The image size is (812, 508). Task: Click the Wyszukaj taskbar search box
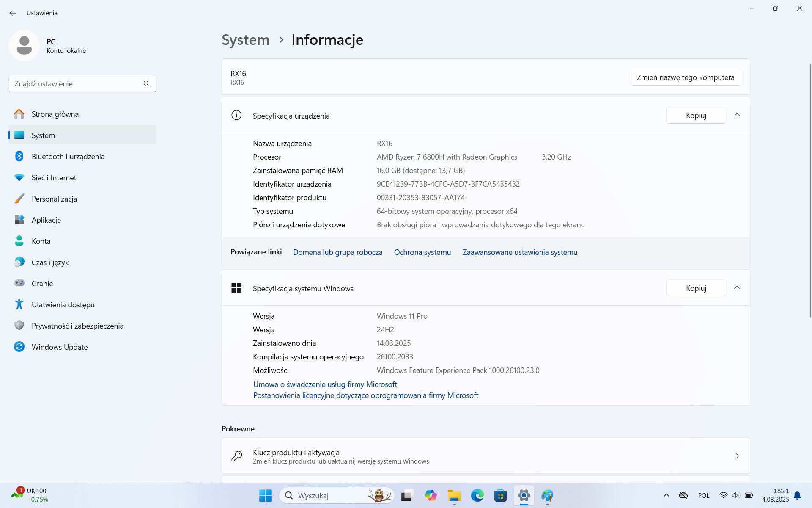pyautogui.click(x=337, y=495)
